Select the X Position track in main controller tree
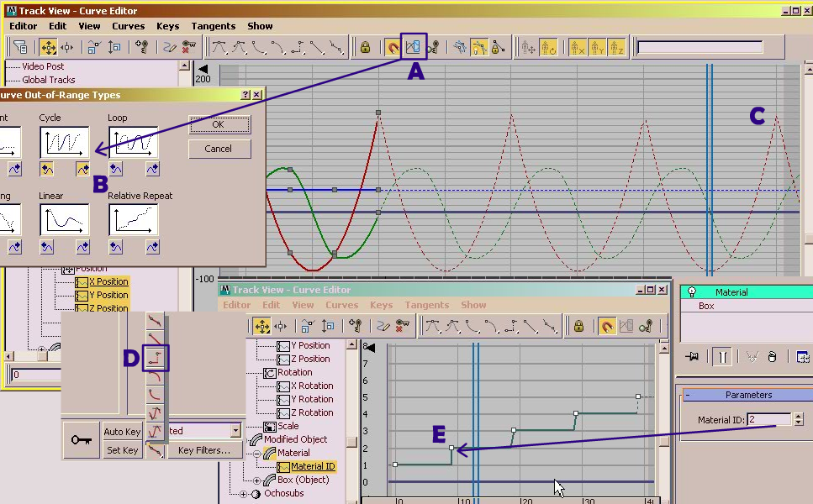 [x=108, y=281]
